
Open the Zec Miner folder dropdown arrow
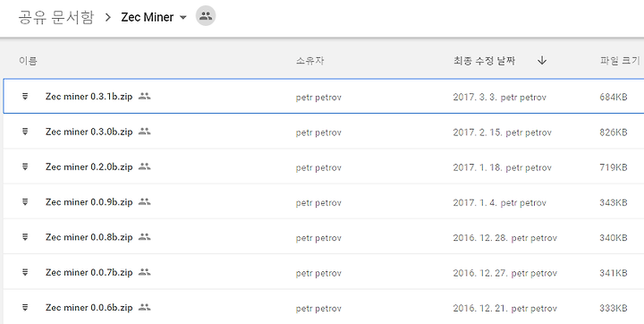tap(183, 17)
